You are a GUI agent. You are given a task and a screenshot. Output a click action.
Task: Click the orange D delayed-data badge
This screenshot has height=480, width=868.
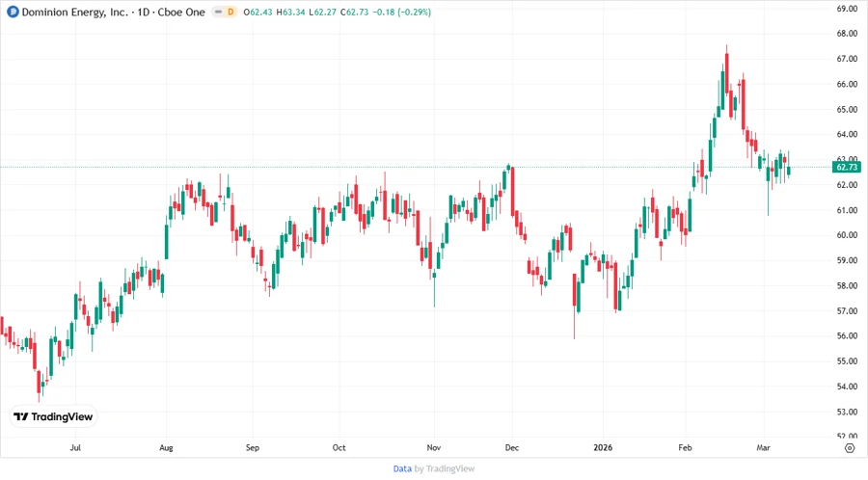tap(231, 12)
